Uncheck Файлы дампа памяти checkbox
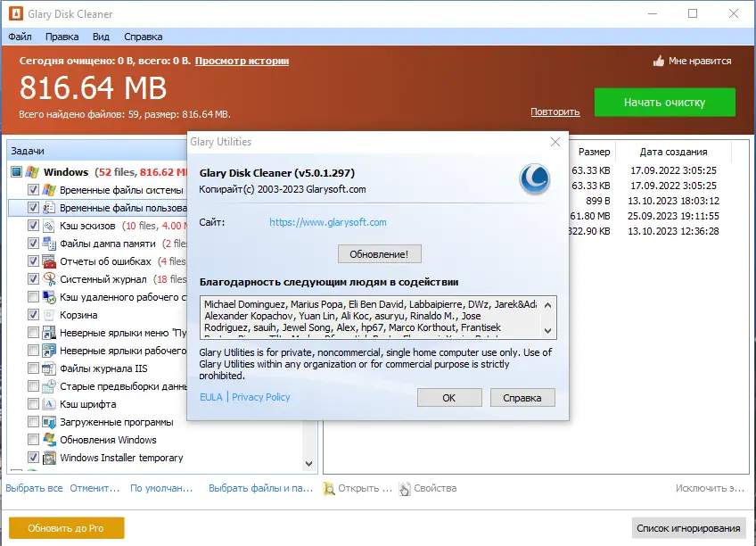This screenshot has height=546, width=756. pos(33,244)
